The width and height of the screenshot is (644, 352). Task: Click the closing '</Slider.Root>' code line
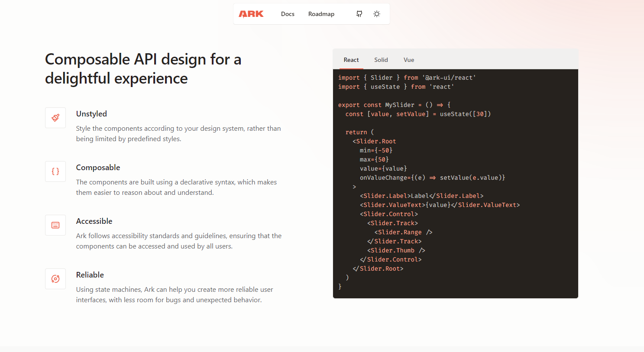[378, 268]
